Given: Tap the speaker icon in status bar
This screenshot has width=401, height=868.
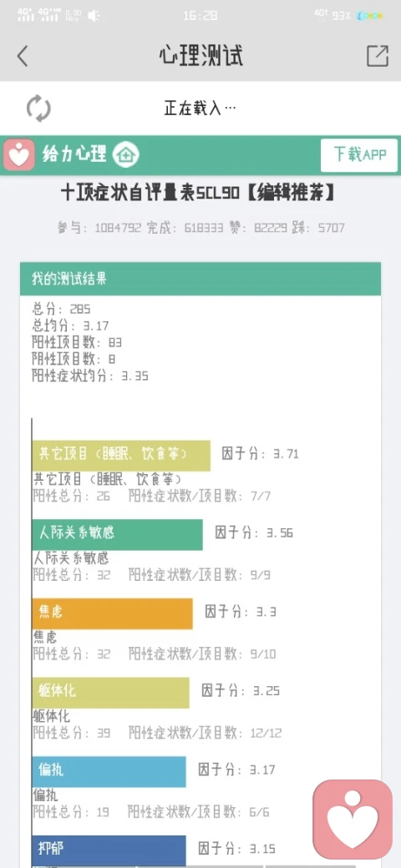Looking at the screenshot, I should click(94, 16).
